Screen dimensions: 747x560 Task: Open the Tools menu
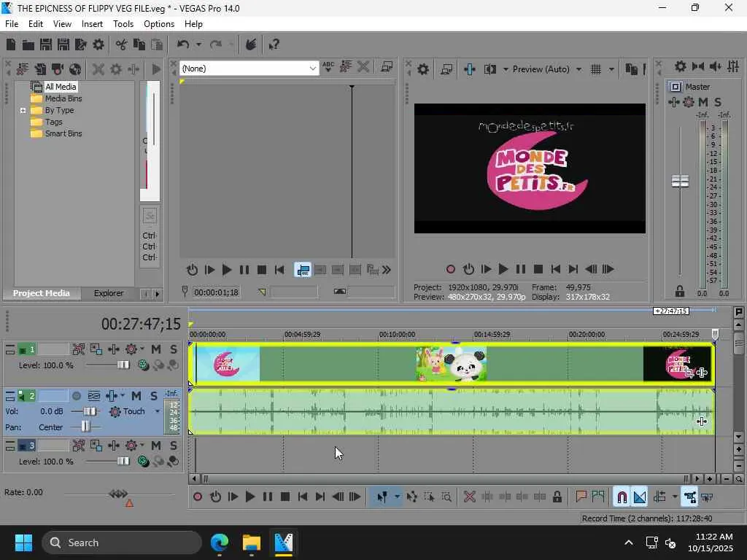[x=123, y=24]
